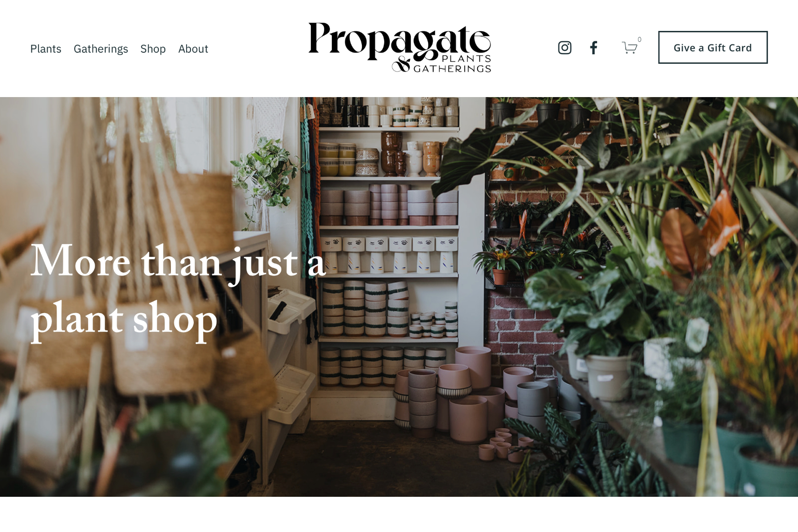
Task: Open the Gatherings menu item
Action: pos(101,49)
